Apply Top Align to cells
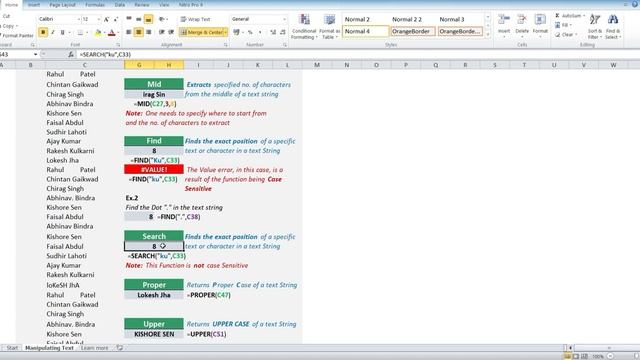640x360 pixels. point(129,19)
